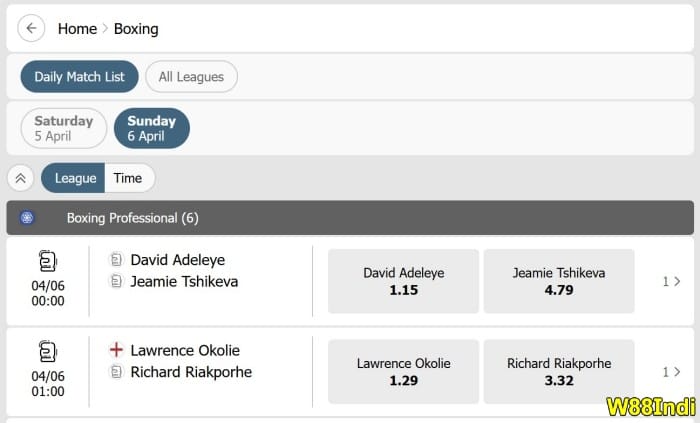Image resolution: width=700 pixels, height=423 pixels.
Task: Click boxing glove icon above 04/06 00:00
Action: pos(47,261)
